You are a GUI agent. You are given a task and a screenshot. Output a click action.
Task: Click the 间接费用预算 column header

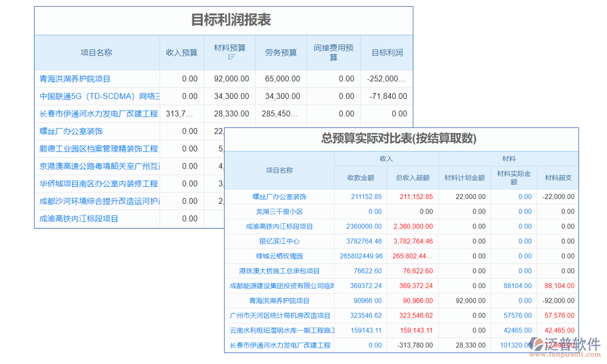point(333,53)
